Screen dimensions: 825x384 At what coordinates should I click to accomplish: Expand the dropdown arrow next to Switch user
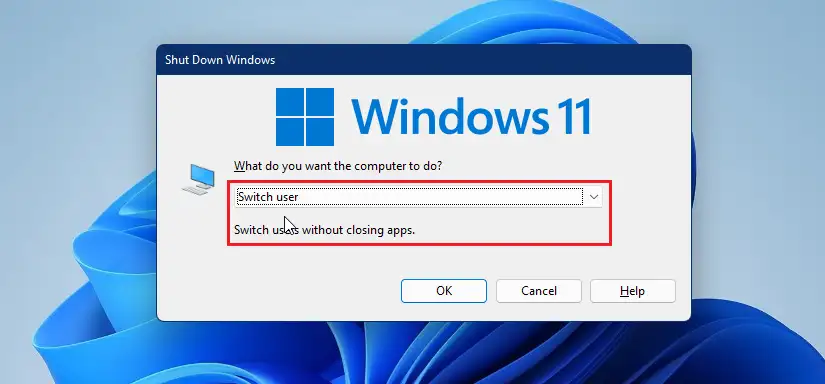pos(594,197)
